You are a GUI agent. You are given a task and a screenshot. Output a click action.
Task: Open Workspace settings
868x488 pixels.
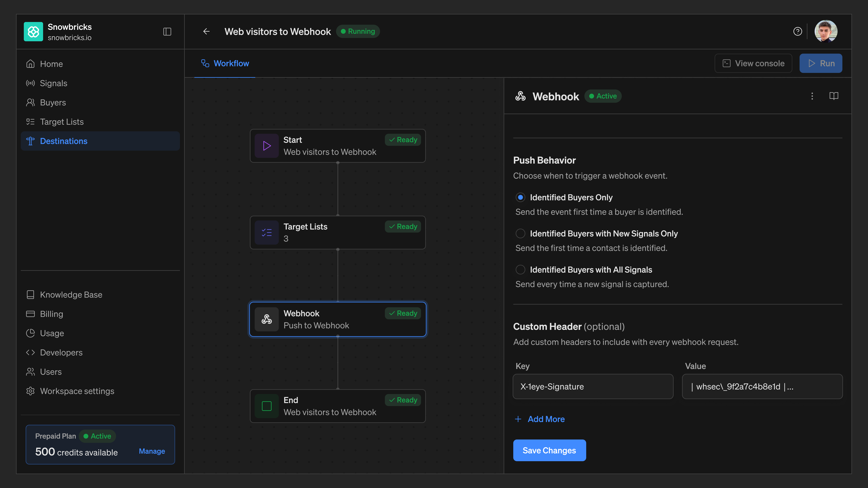point(100,391)
